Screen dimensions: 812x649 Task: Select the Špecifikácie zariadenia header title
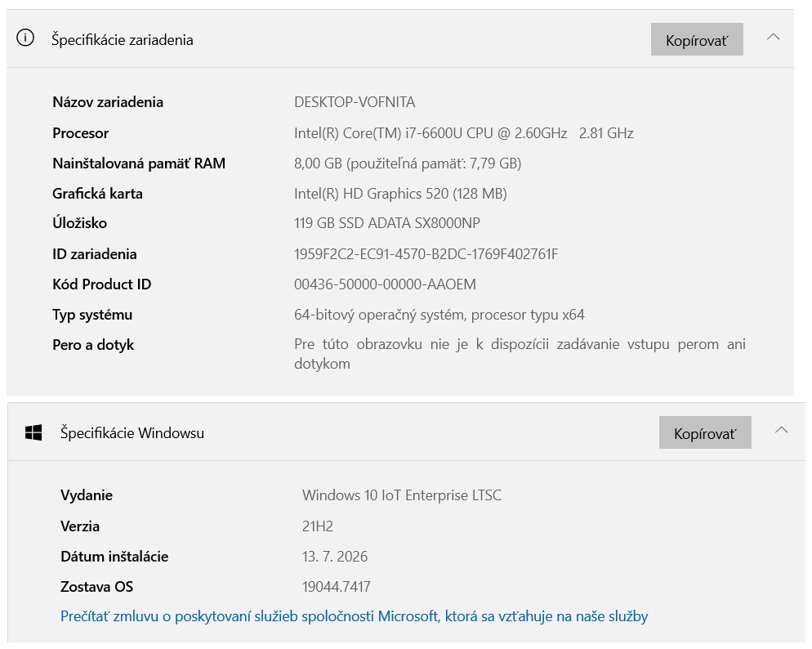point(123,40)
